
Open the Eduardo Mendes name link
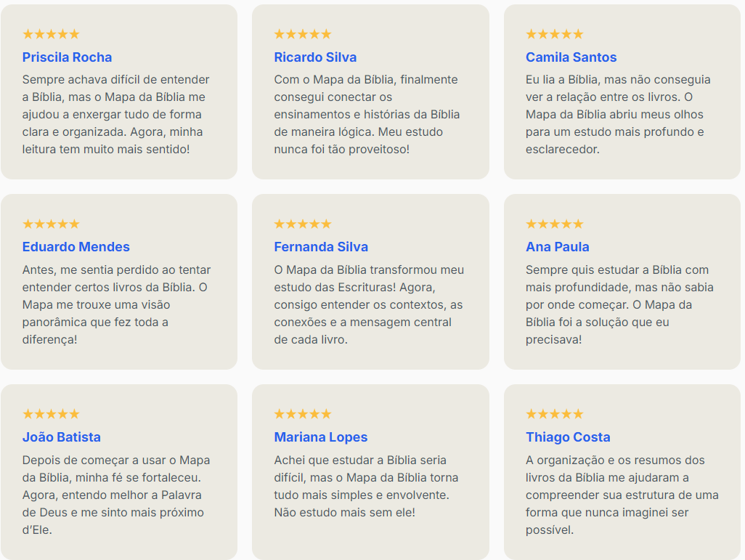pyautogui.click(x=76, y=247)
